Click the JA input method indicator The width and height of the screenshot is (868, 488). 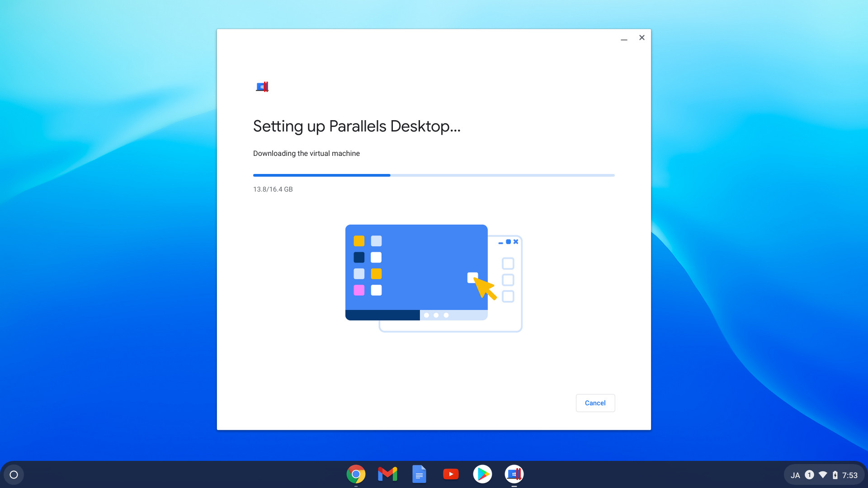click(795, 475)
